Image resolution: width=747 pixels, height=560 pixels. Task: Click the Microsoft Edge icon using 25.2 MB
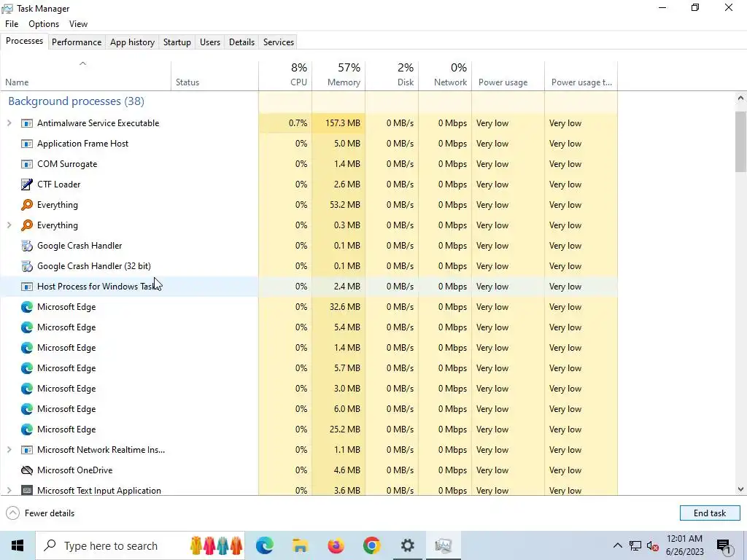(x=27, y=429)
